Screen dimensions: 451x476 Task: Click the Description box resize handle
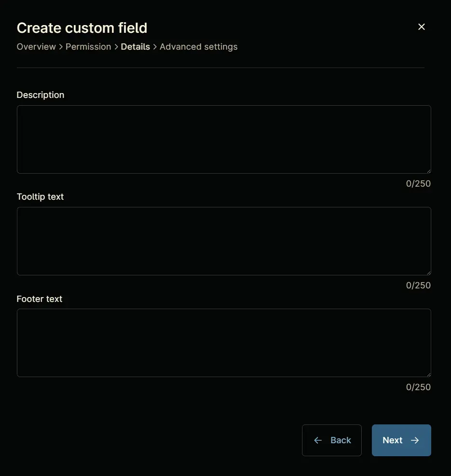click(x=428, y=171)
